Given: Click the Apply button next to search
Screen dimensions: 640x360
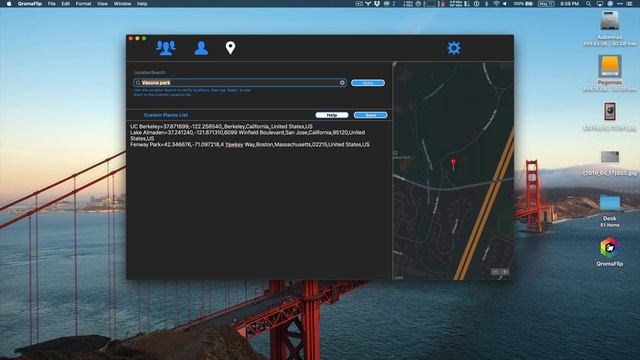Looking at the screenshot, I should pos(367,83).
